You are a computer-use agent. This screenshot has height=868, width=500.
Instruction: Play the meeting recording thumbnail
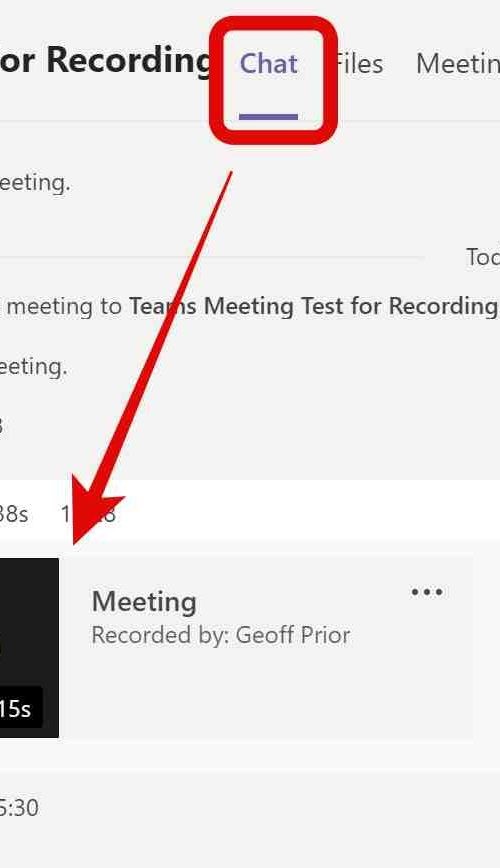tap(29, 648)
